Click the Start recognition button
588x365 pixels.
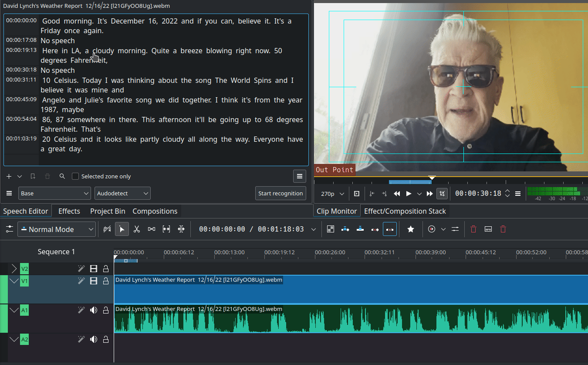click(280, 194)
